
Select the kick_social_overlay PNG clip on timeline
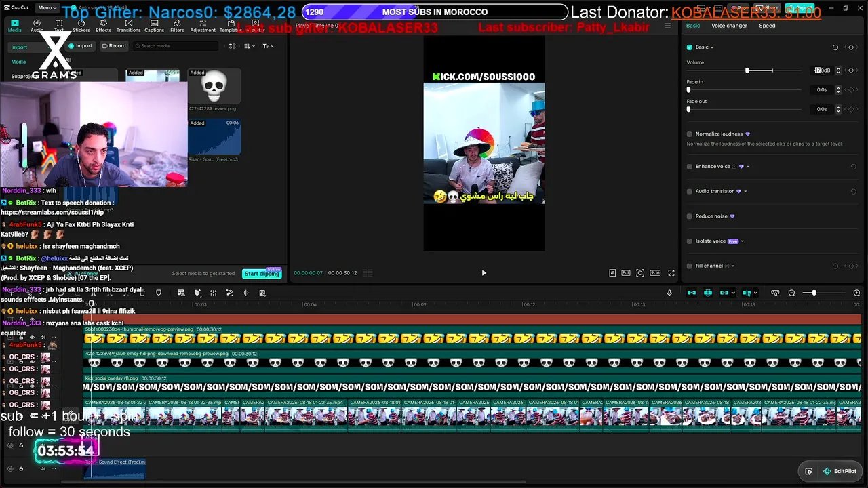(473, 383)
